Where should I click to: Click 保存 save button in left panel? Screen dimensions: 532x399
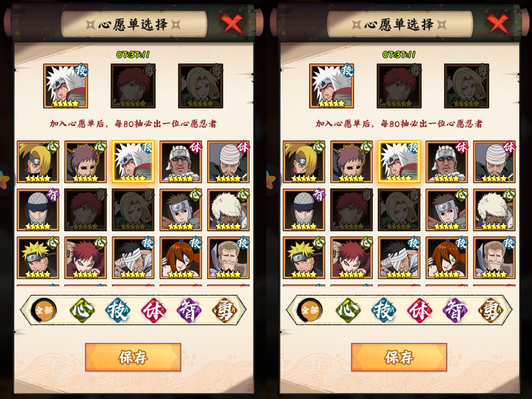click(x=133, y=357)
